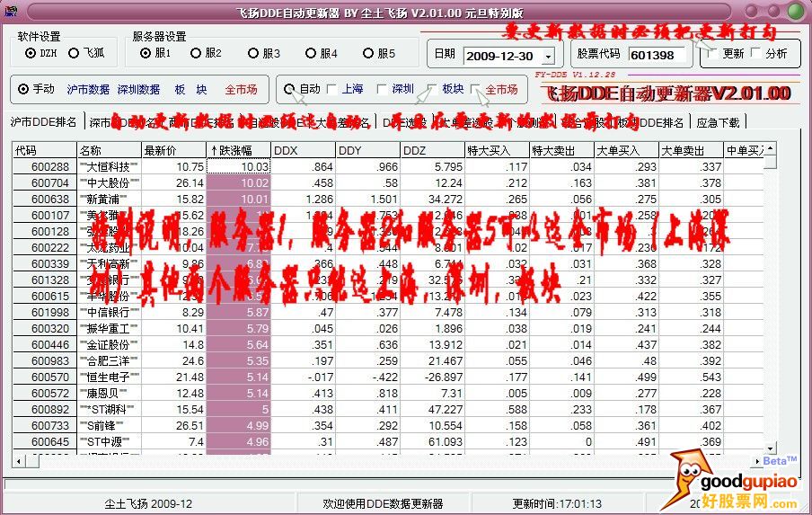The image size is (812, 515).
Task: Click the 板 块 manual update link
Action: pos(190,90)
